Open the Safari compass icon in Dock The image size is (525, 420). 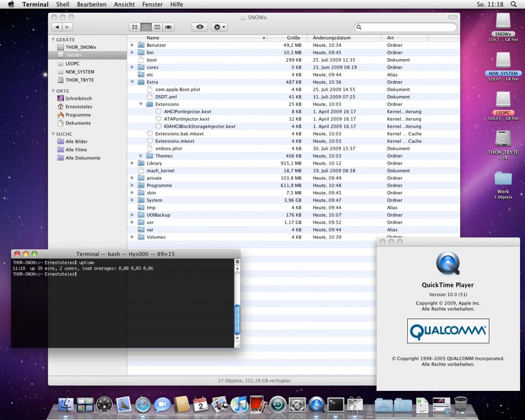point(143,405)
